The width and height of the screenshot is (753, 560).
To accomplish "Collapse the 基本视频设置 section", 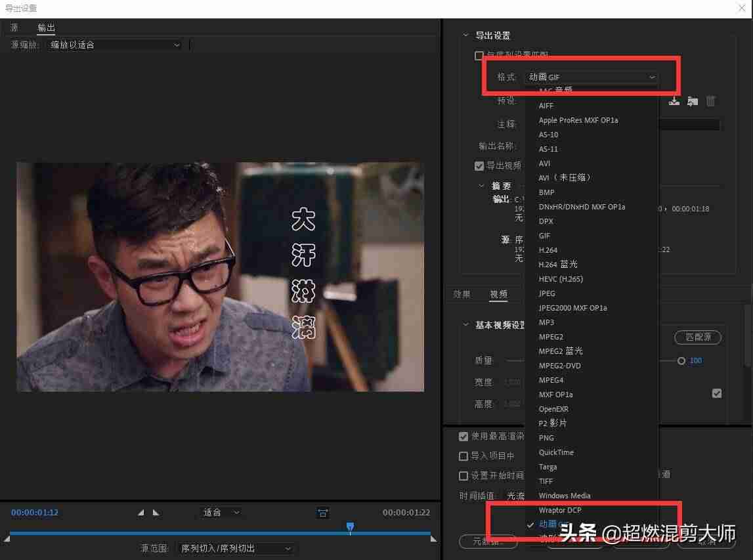I will [x=465, y=324].
